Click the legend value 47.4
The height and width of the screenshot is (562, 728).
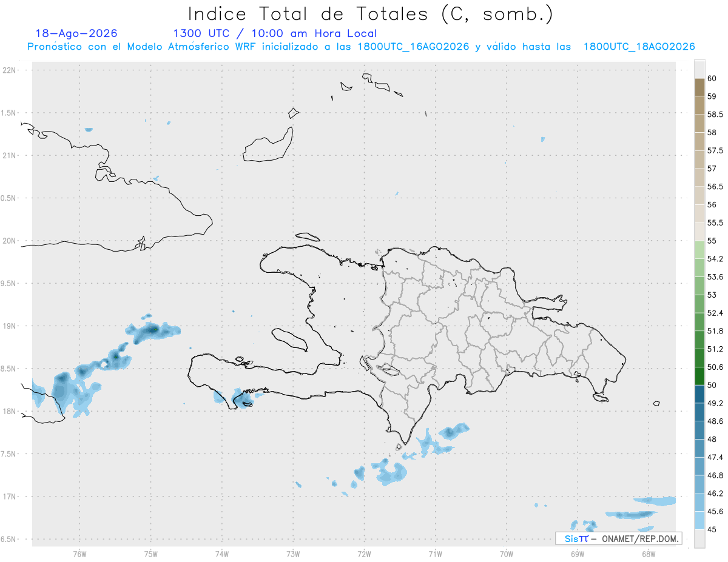pyautogui.click(x=715, y=458)
